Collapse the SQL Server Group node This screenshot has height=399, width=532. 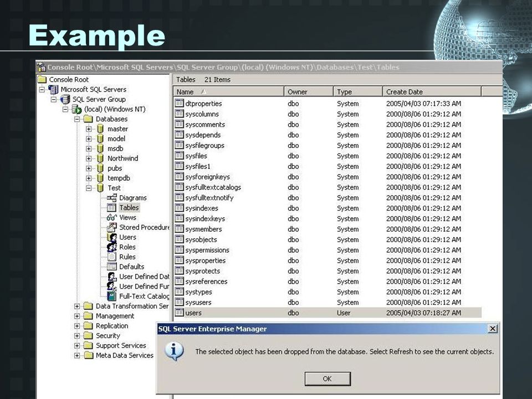point(54,99)
